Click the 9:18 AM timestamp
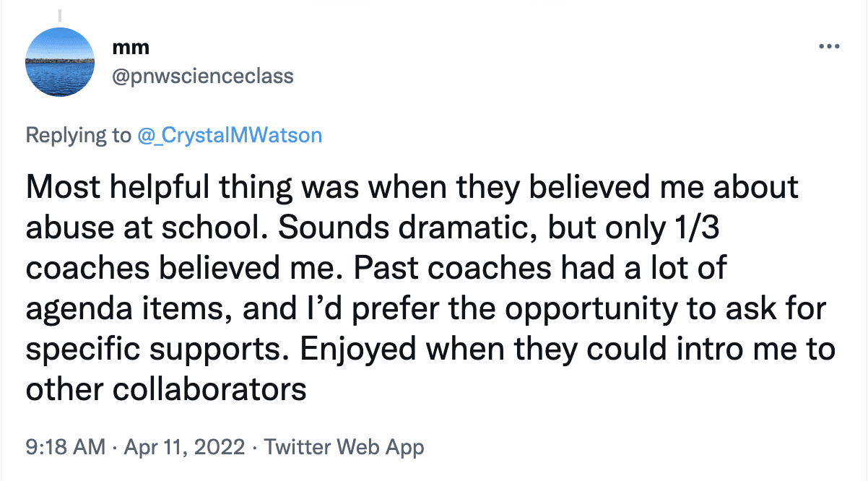 (65, 447)
